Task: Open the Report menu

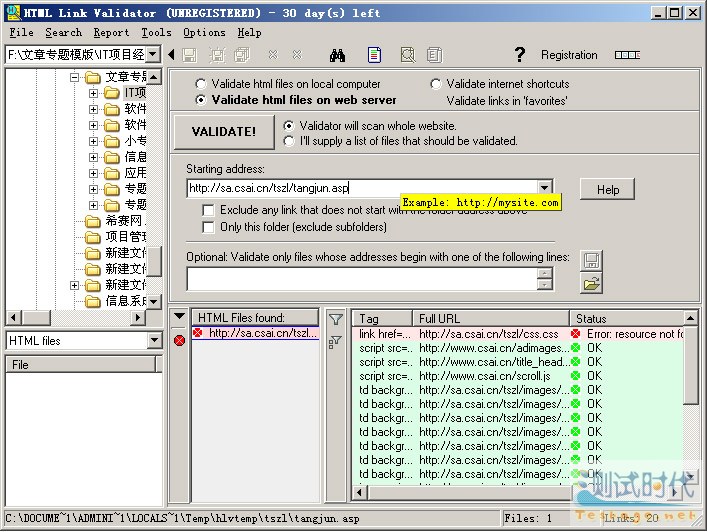Action: [111, 33]
